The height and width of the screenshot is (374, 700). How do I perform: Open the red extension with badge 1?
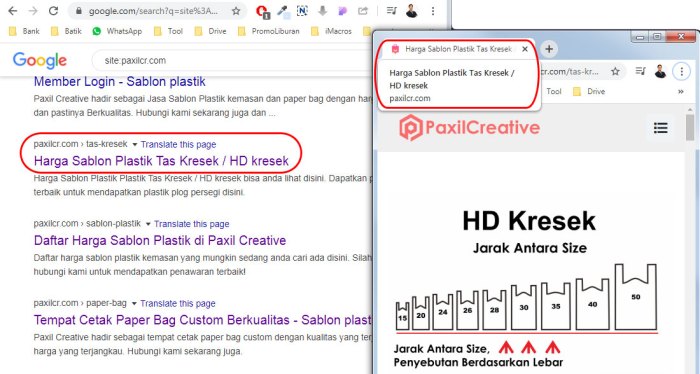[x=262, y=12]
